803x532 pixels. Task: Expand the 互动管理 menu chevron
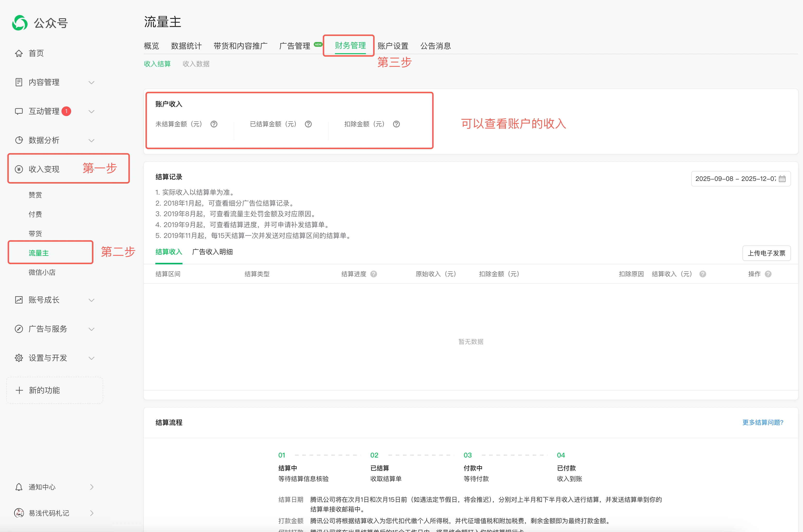coord(91,112)
